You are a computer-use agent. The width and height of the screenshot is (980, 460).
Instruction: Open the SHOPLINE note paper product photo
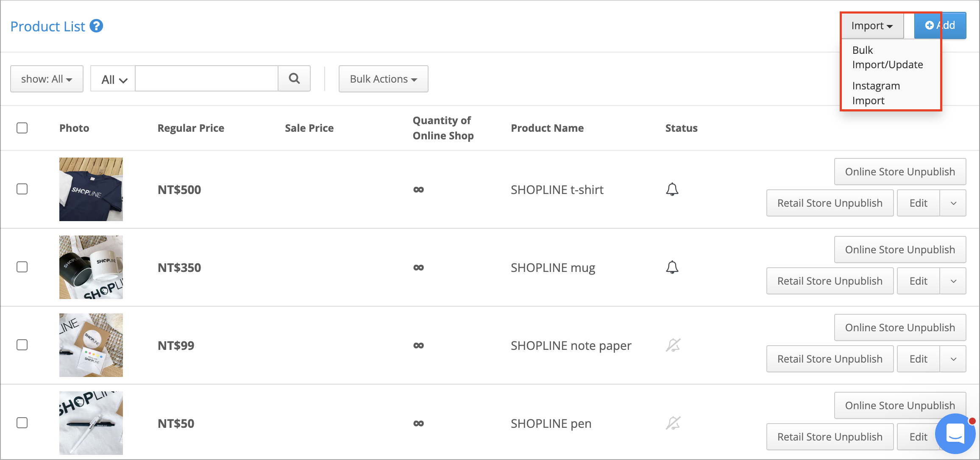click(x=91, y=345)
